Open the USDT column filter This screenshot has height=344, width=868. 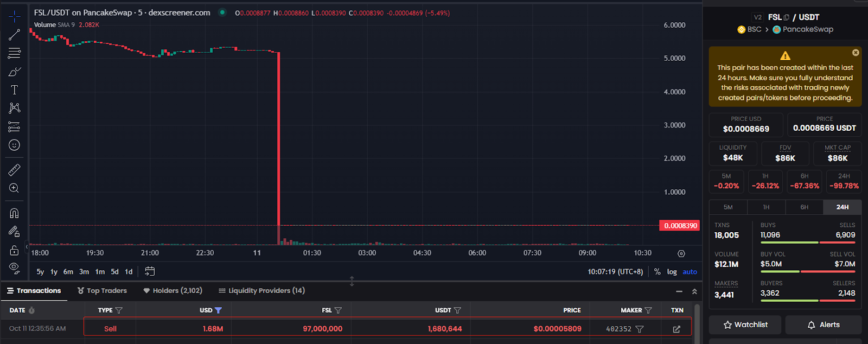pyautogui.click(x=457, y=310)
